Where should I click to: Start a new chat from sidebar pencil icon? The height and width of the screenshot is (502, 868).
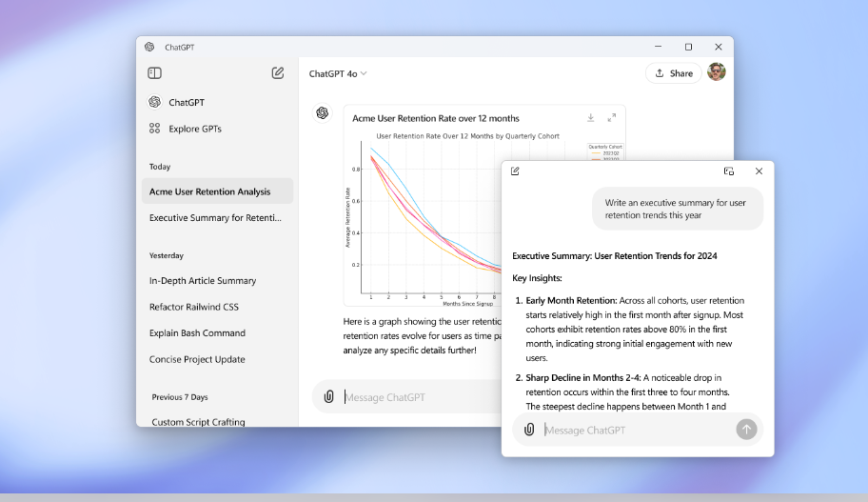[278, 72]
